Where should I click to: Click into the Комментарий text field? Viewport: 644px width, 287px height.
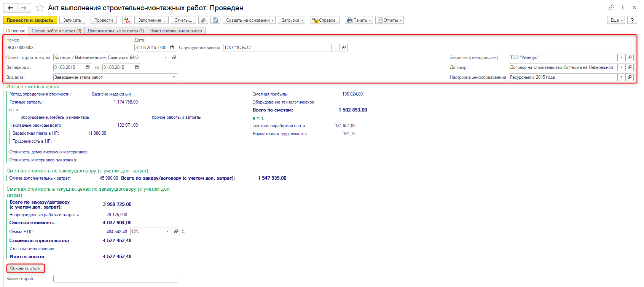pyautogui.click(x=112, y=279)
